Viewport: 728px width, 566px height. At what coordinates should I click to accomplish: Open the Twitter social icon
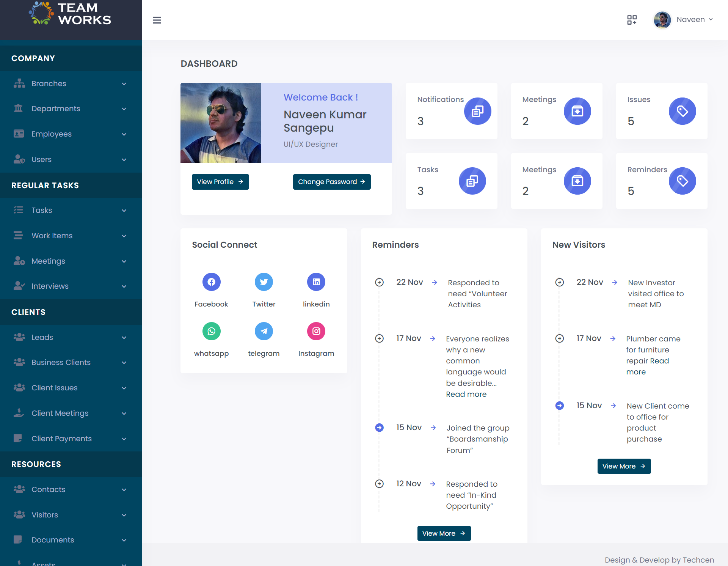264,282
